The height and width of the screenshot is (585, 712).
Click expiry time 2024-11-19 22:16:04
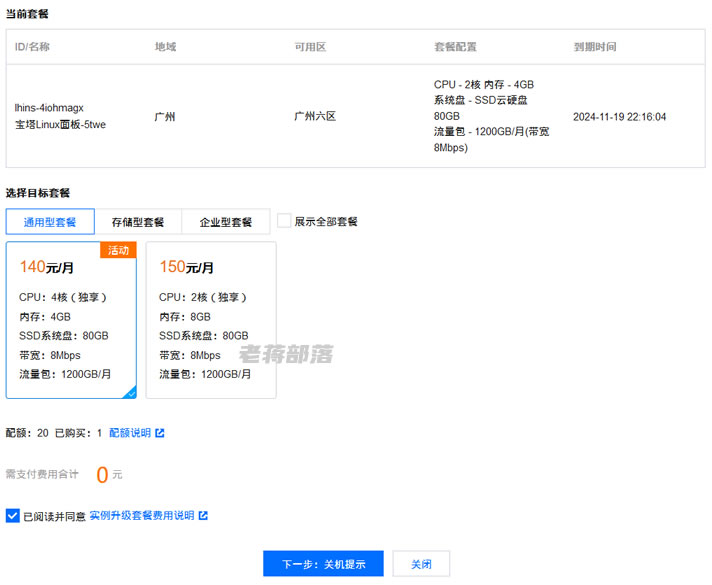619,117
